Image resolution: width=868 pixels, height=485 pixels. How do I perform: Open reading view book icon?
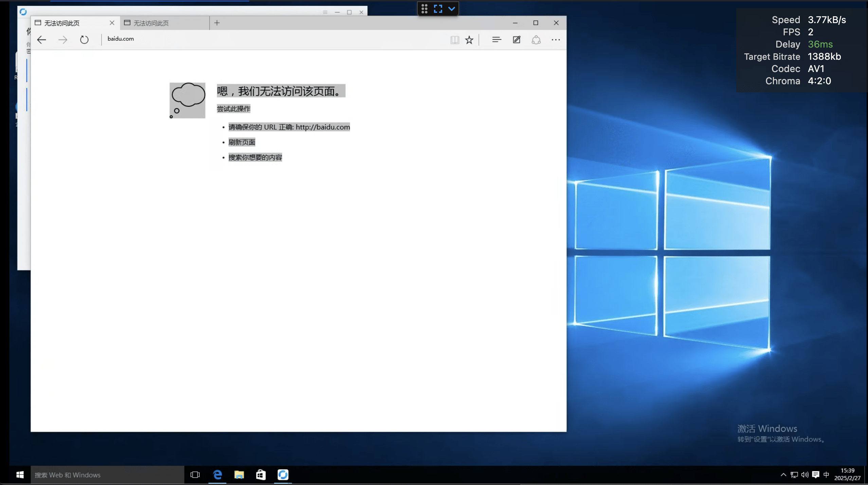tap(455, 40)
